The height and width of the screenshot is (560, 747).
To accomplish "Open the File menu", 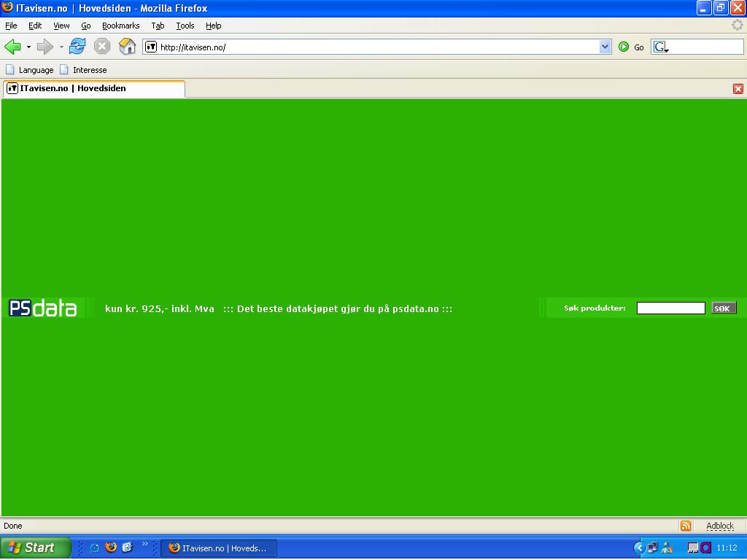I will 11,26.
